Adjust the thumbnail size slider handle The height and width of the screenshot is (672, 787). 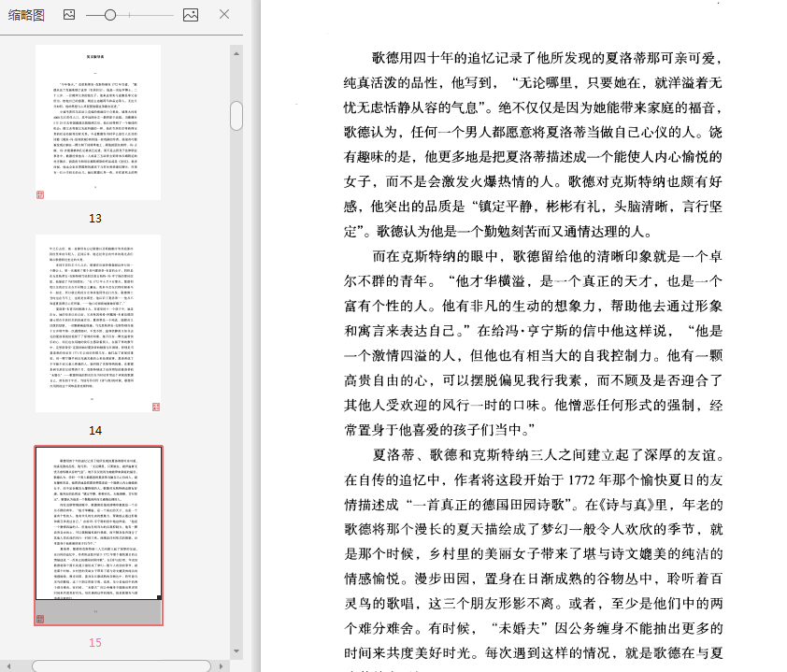pos(110,15)
